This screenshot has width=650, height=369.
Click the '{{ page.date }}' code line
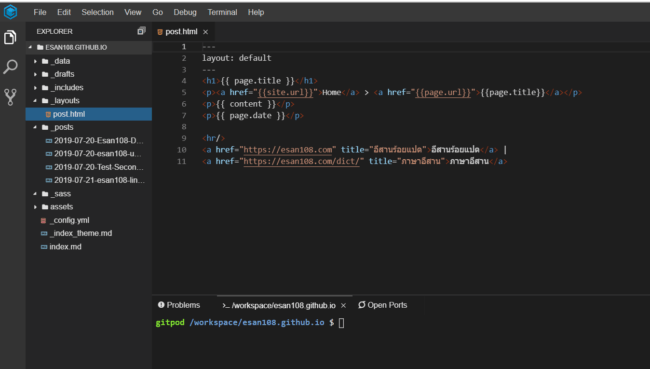tap(253, 116)
